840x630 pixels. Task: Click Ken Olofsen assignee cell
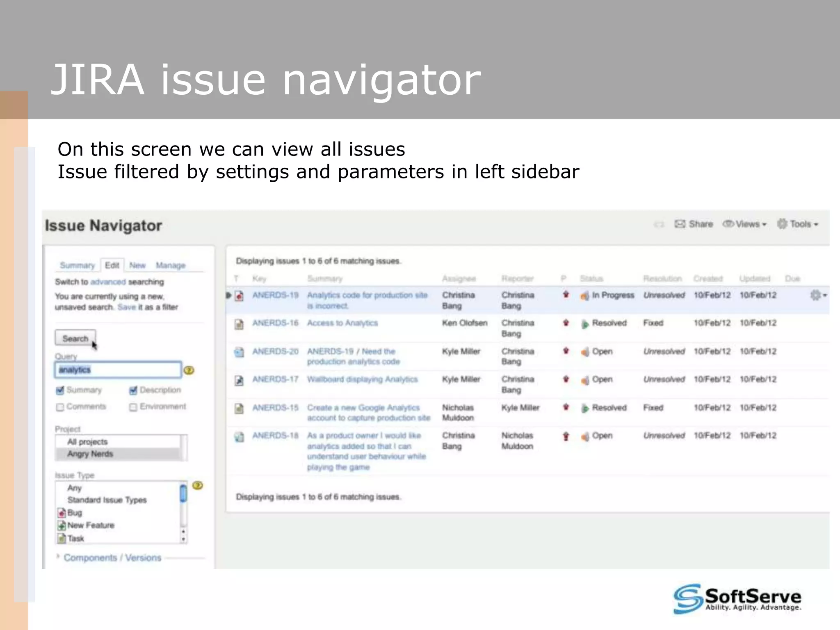point(465,323)
